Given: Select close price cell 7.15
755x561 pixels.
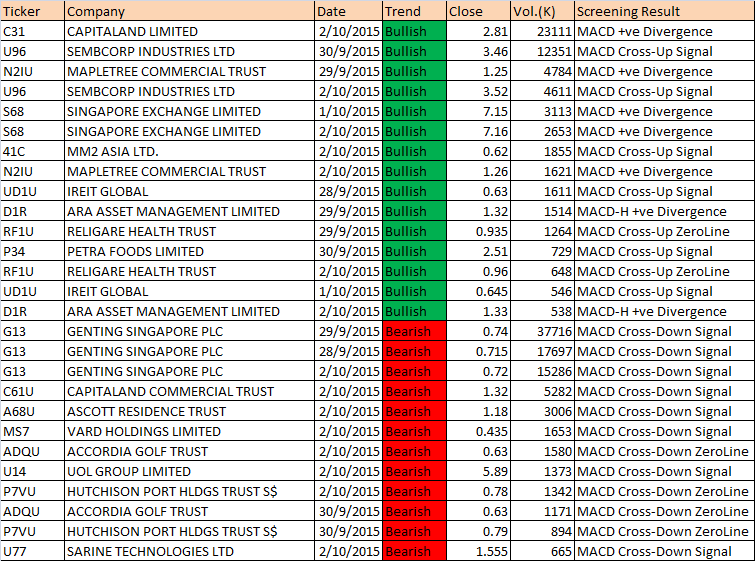Looking at the screenshot, I should [x=479, y=111].
